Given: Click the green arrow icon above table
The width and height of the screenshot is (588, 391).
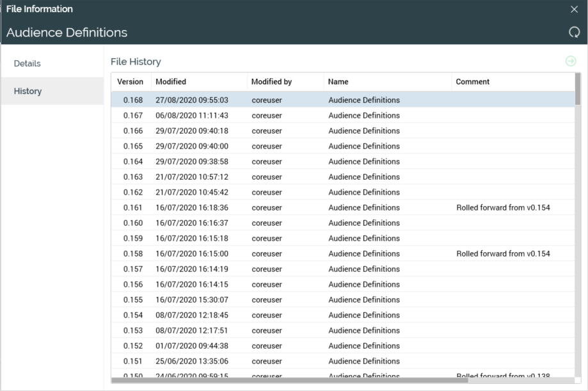Looking at the screenshot, I should click(571, 61).
